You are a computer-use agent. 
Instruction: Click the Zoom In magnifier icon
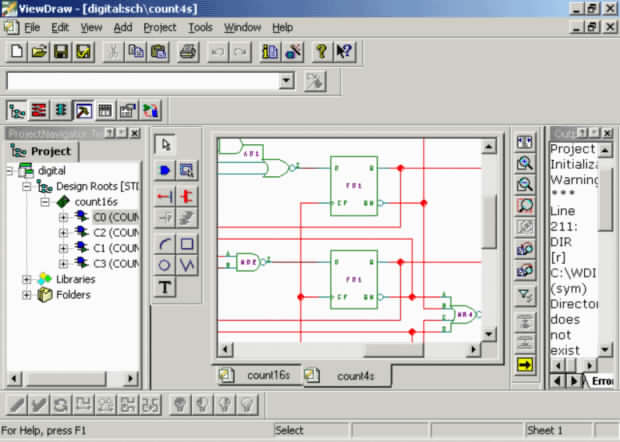[x=525, y=163]
